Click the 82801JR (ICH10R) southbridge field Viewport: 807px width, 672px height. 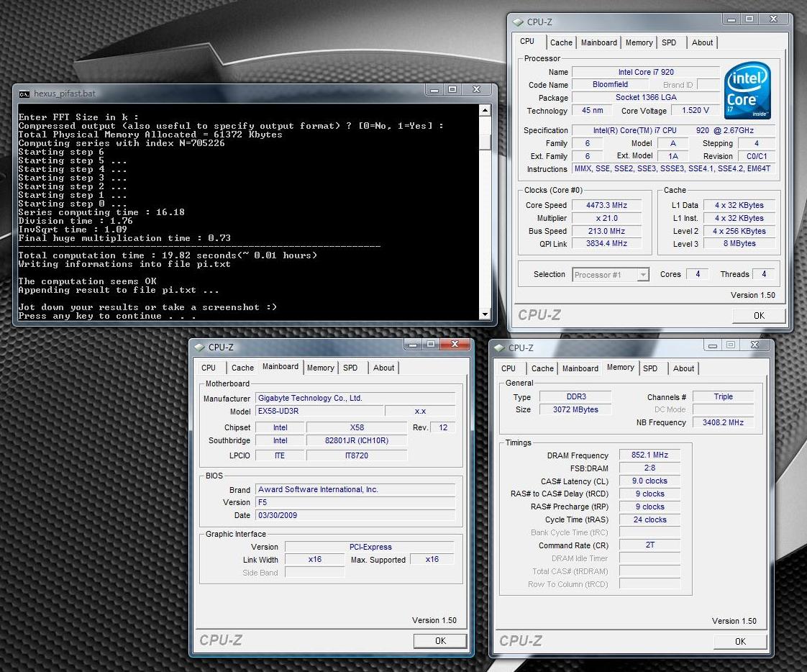[357, 440]
